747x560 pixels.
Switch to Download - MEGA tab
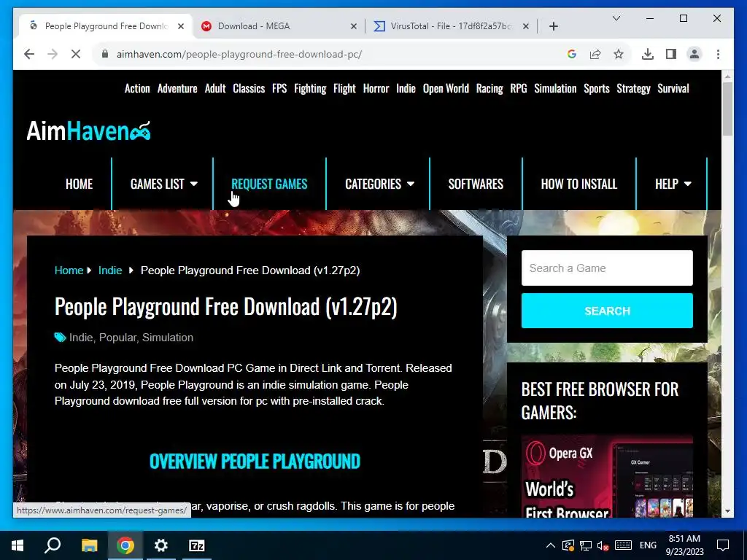pyautogui.click(x=279, y=26)
